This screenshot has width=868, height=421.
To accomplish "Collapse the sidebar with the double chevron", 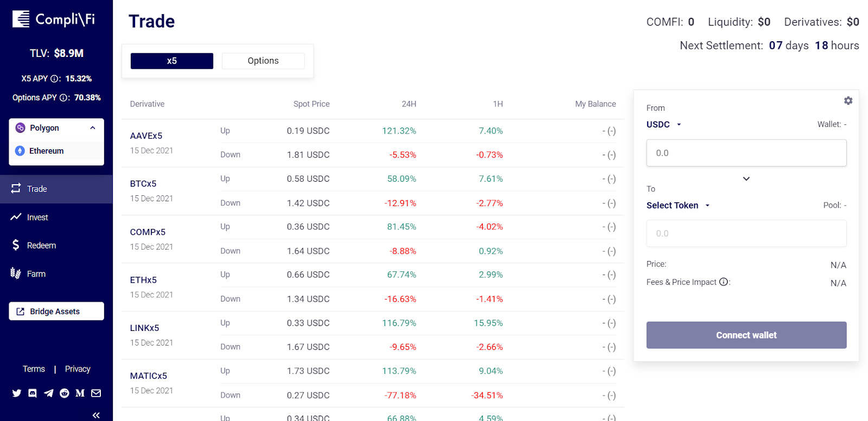I will pos(96,415).
